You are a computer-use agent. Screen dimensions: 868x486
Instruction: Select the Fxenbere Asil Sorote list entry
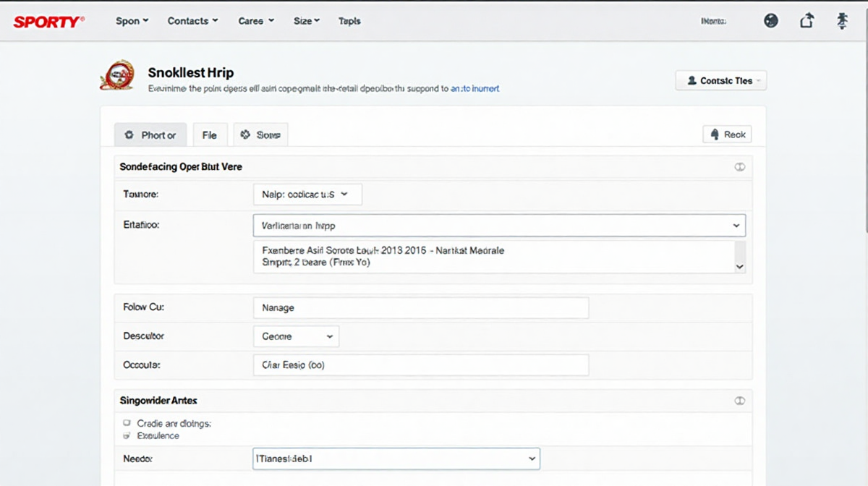pos(383,250)
